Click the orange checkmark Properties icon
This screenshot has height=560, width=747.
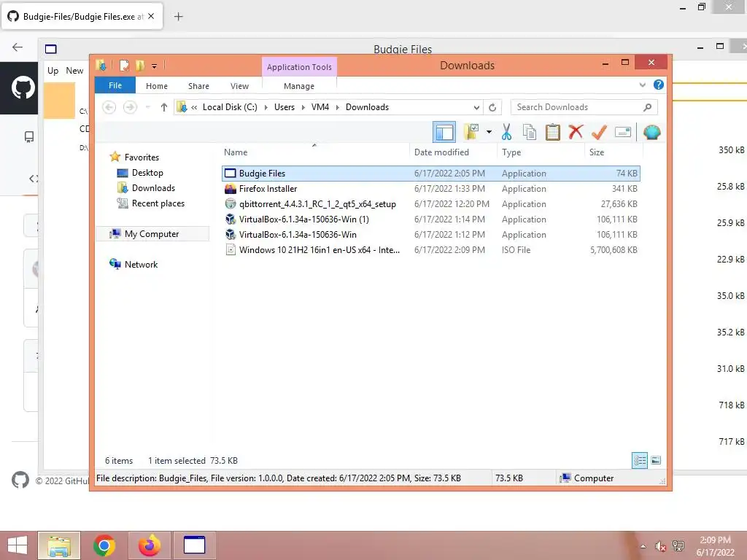point(599,132)
